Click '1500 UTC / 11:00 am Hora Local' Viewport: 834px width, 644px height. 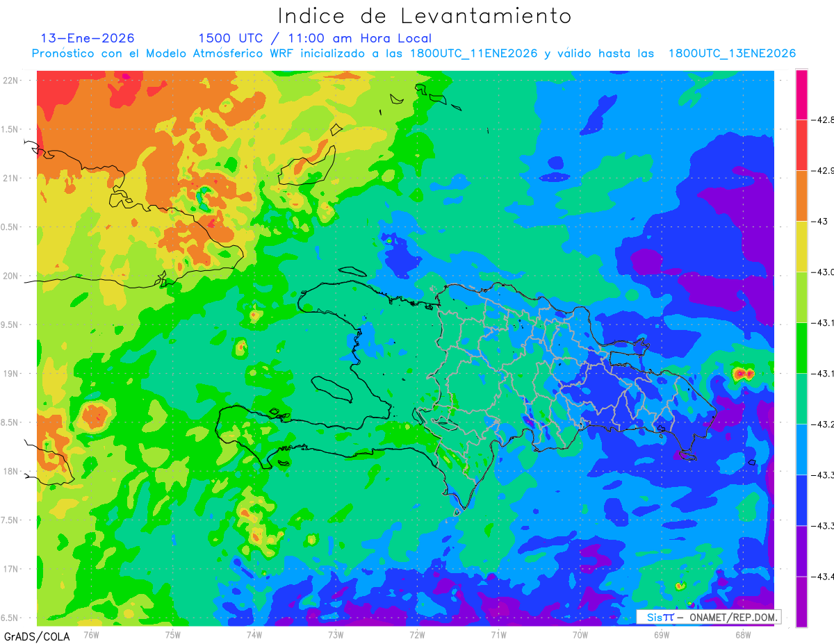315,38
